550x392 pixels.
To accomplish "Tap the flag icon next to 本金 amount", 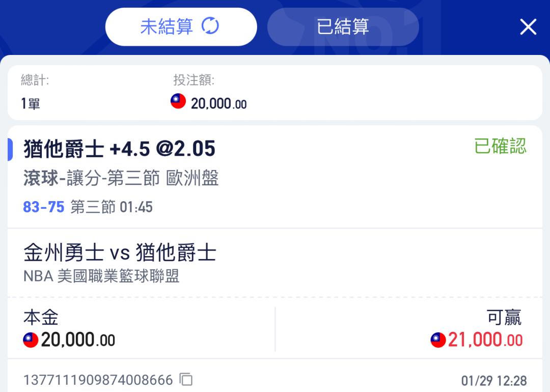I will 31,340.
